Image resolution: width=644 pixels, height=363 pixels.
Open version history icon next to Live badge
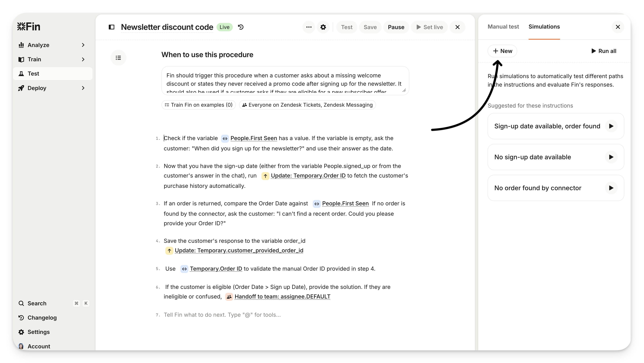coord(241,27)
